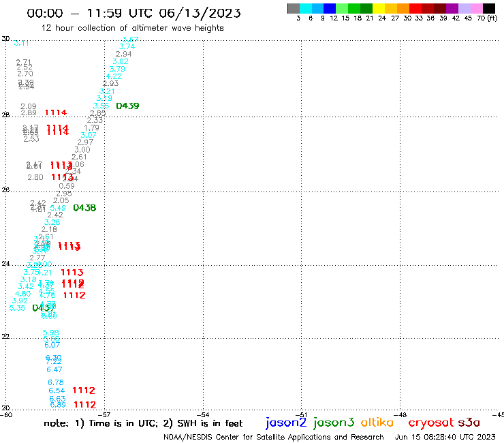The image size is (504, 443).
Task: Click the green time label 0439
Action: (127, 106)
